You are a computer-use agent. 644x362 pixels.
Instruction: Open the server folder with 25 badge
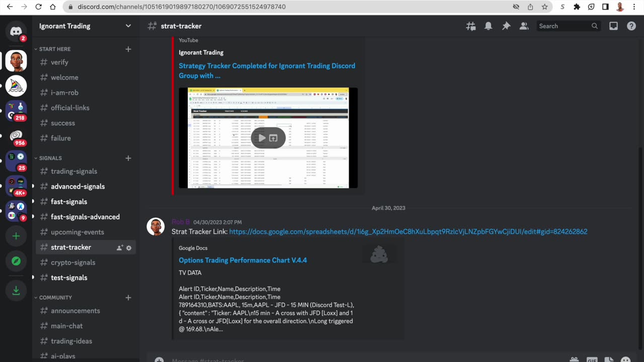coord(16,161)
